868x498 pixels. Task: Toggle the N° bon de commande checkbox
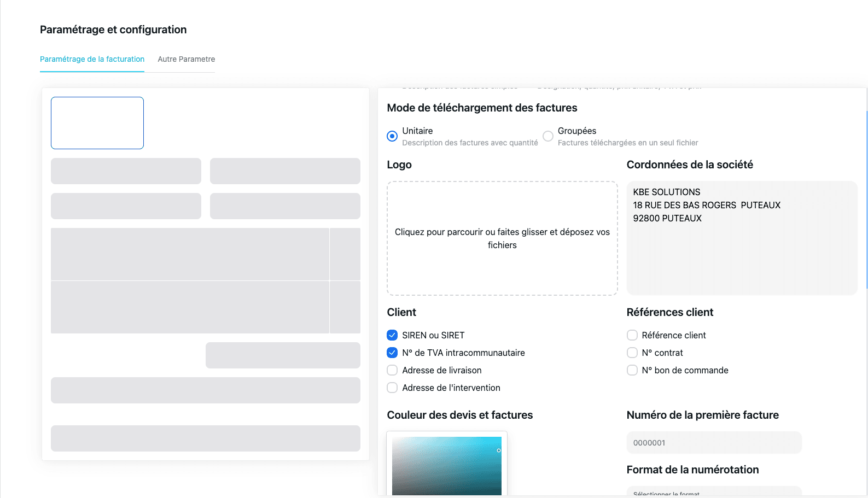point(632,370)
